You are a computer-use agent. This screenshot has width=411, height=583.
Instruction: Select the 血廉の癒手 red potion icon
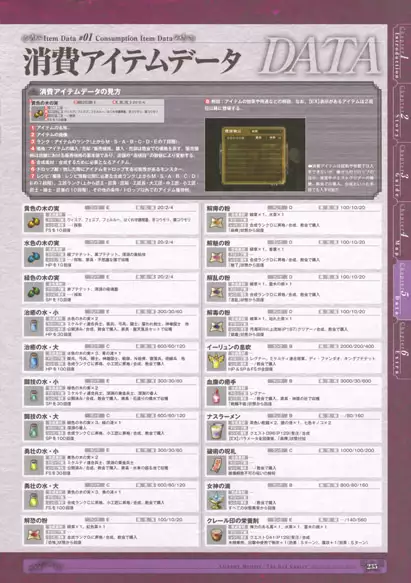(216, 396)
